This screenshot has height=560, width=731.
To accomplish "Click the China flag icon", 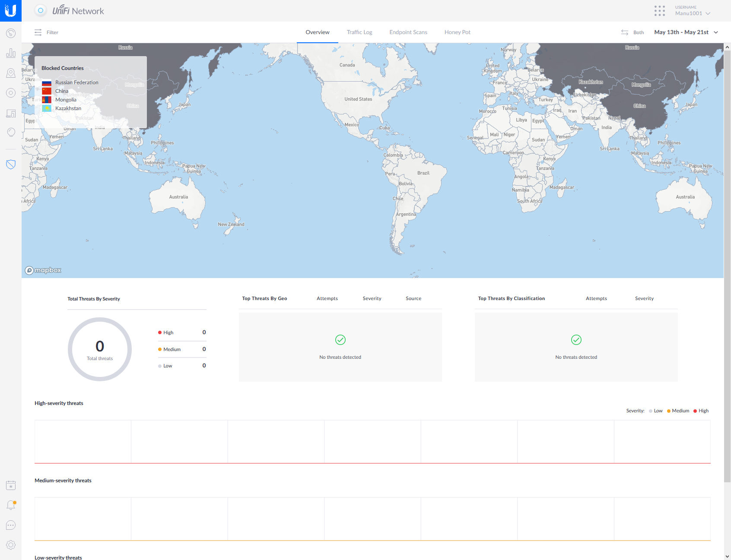I will (x=47, y=91).
